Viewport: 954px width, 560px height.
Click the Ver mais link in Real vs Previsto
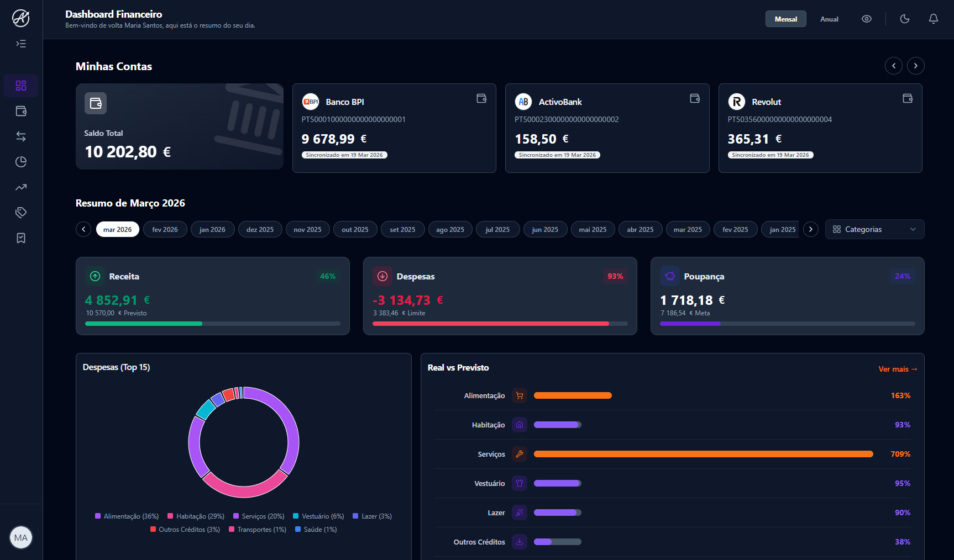tap(898, 368)
